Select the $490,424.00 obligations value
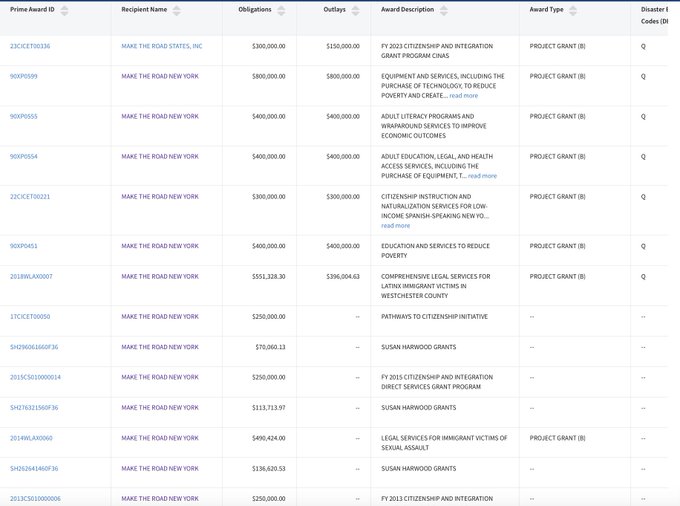The width and height of the screenshot is (680, 506). [x=268, y=438]
